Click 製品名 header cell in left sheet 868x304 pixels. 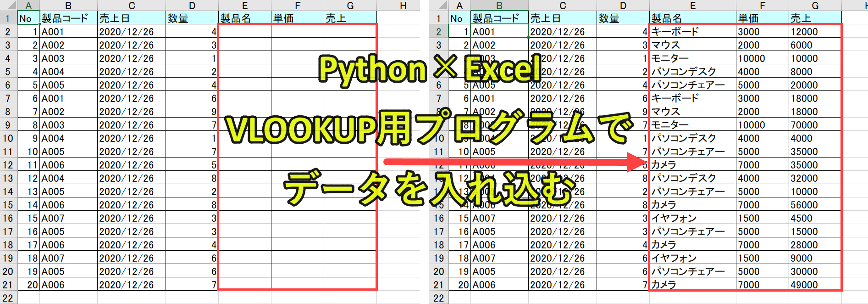(245, 18)
